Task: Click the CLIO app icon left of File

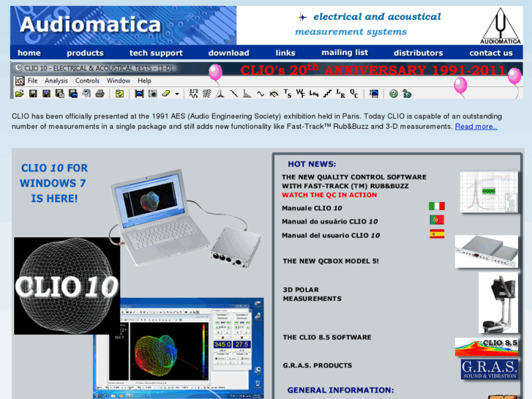Action: click(20, 81)
